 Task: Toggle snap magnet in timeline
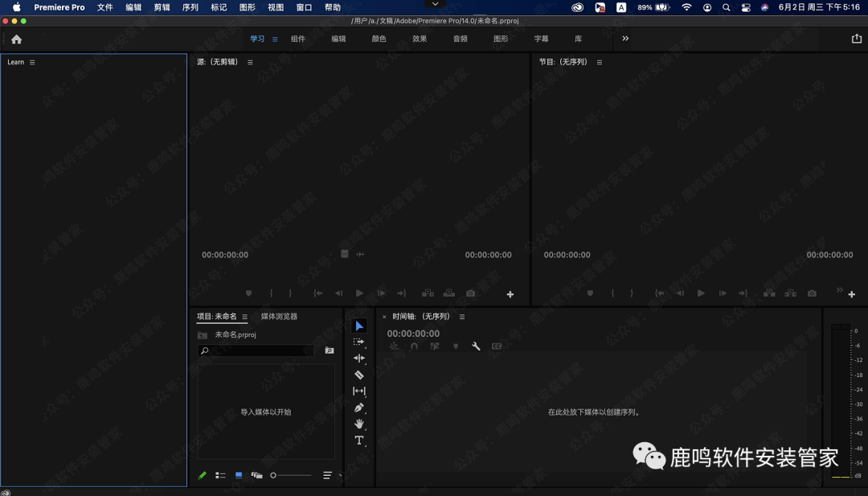click(414, 346)
